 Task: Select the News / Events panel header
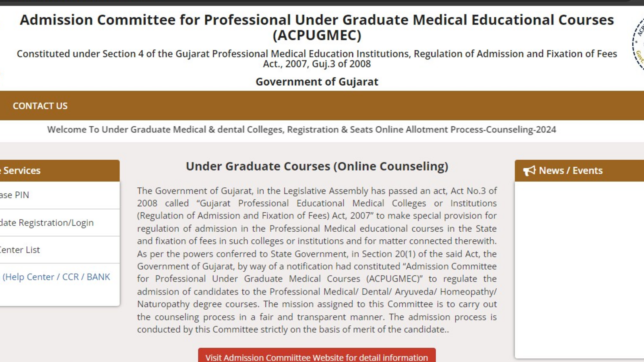(579, 171)
